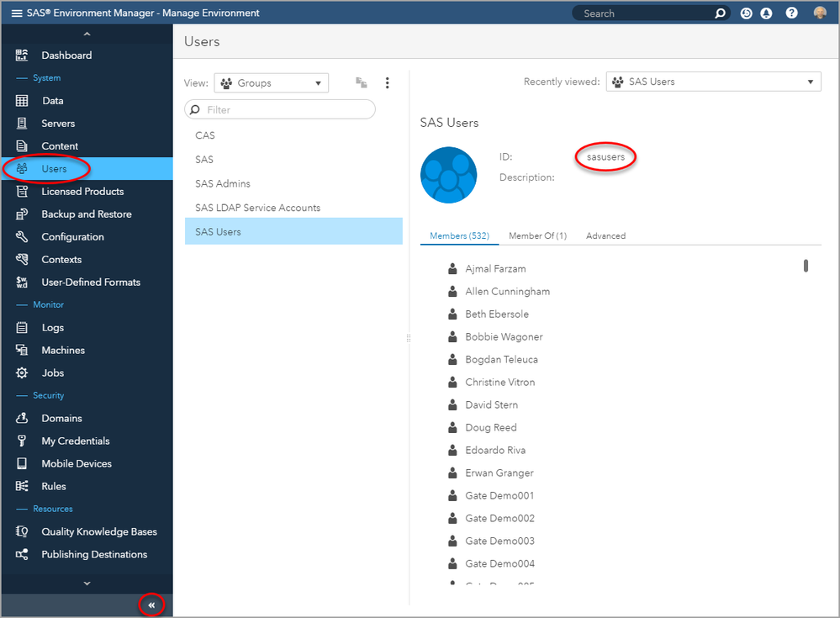Viewport: 840px width, 618px height.
Task: Click the group hierarchy icon beside View
Action: tap(362, 82)
